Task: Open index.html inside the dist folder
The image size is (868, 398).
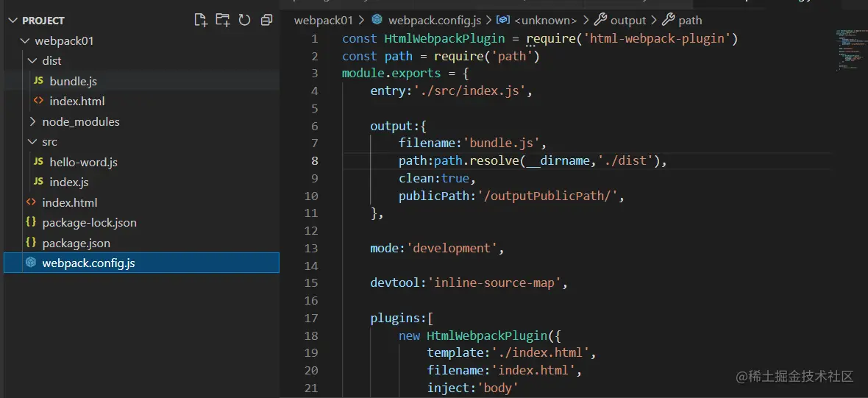Action: [77, 102]
